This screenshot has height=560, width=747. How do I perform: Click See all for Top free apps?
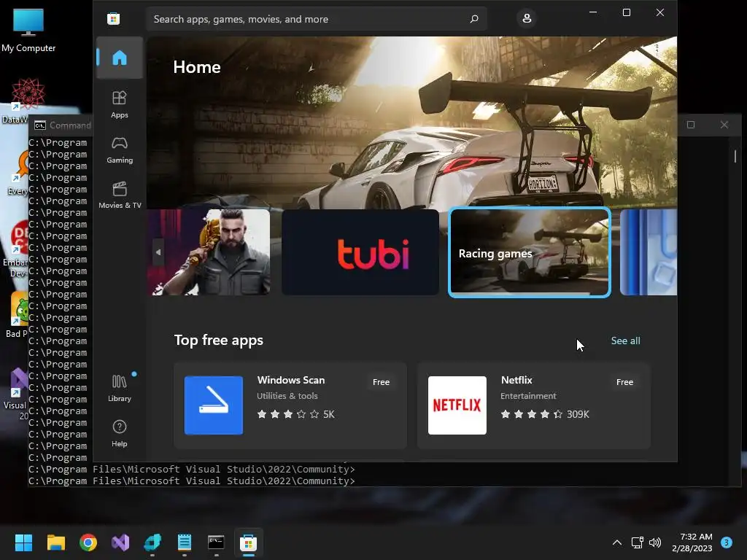(625, 341)
